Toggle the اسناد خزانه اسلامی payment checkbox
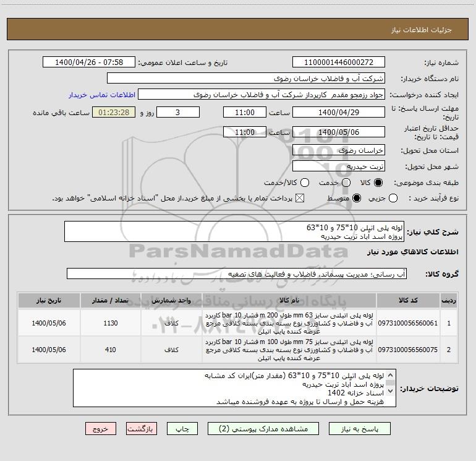 coord(300,198)
